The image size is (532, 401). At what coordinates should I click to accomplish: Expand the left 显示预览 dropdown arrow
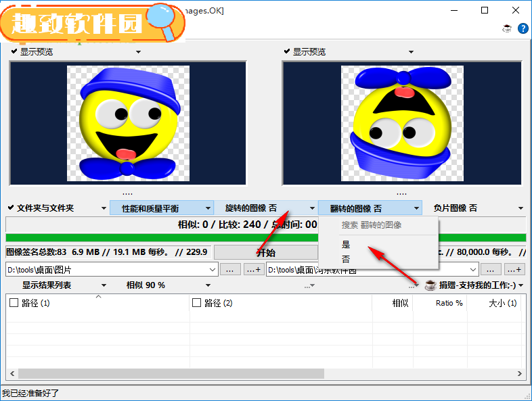[139, 52]
